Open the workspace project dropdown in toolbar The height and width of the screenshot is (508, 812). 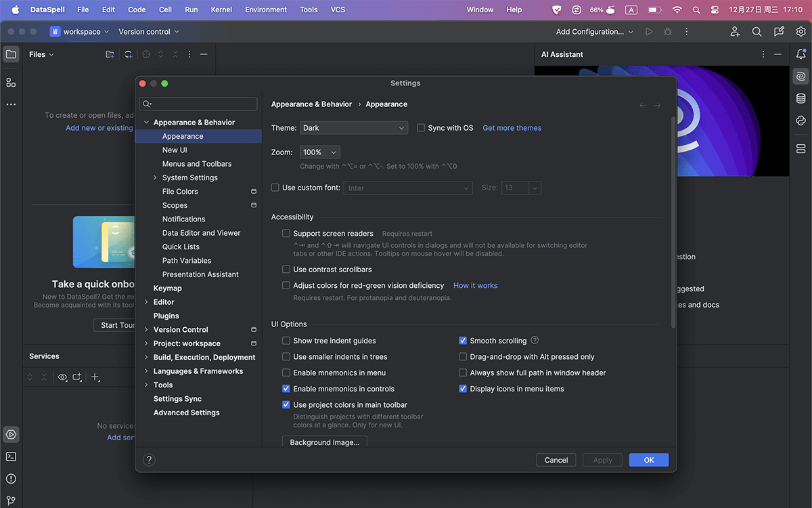[79, 32]
